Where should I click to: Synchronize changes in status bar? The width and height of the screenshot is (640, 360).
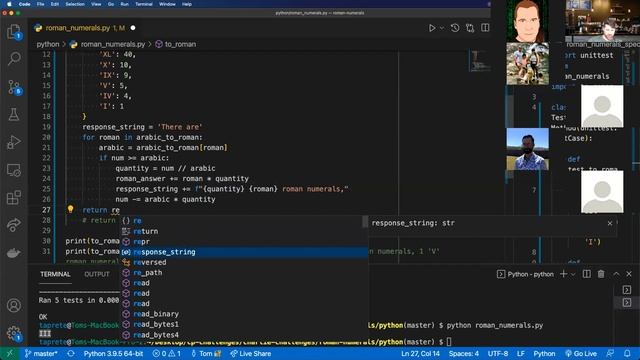pos(71,353)
